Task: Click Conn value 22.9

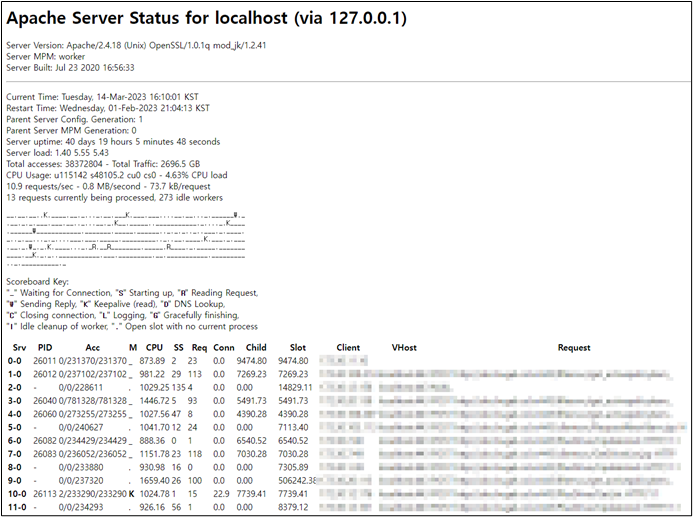Action: (x=221, y=494)
